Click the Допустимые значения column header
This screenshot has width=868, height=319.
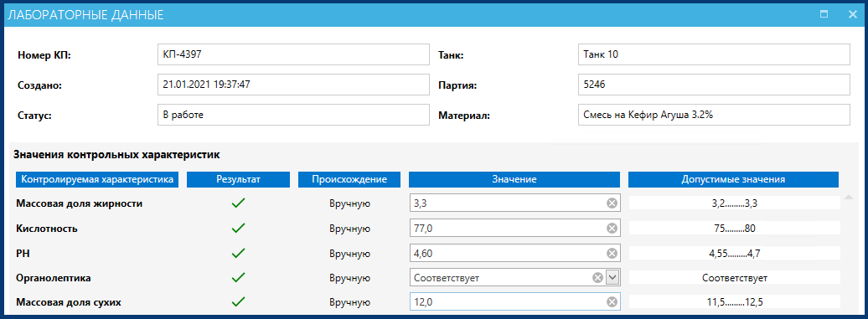[733, 180]
